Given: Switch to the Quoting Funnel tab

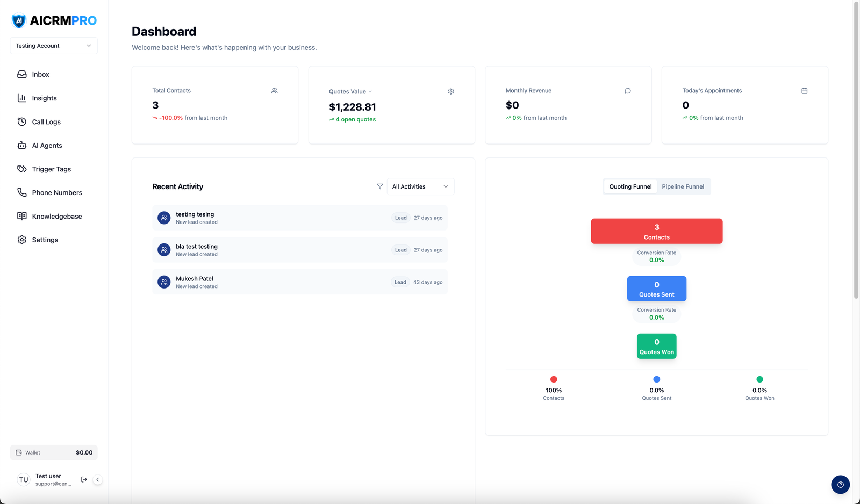Looking at the screenshot, I should point(630,186).
